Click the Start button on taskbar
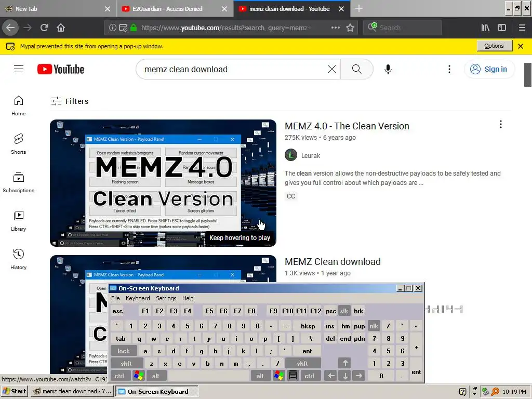Viewport: 532px width, 399px height. pyautogui.click(x=15, y=391)
